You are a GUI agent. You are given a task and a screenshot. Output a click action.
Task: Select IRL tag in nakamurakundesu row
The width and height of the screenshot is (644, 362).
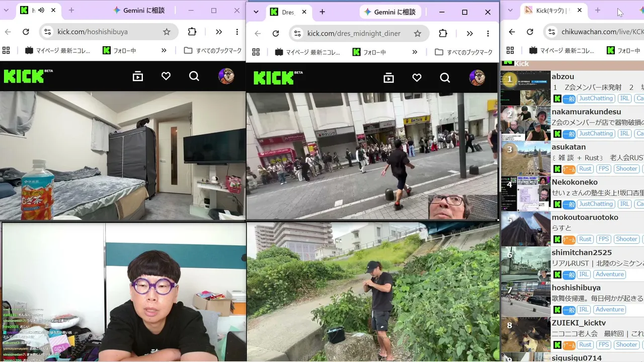click(624, 134)
